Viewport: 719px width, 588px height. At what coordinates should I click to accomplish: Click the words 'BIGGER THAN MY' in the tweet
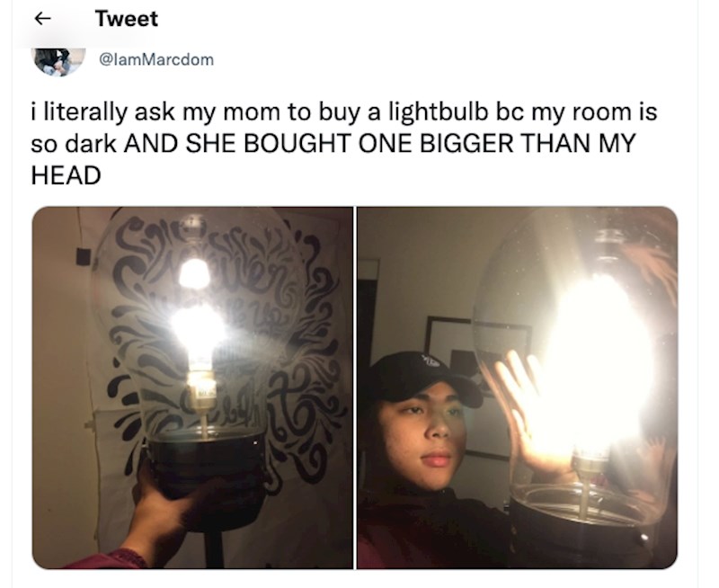click(x=528, y=144)
